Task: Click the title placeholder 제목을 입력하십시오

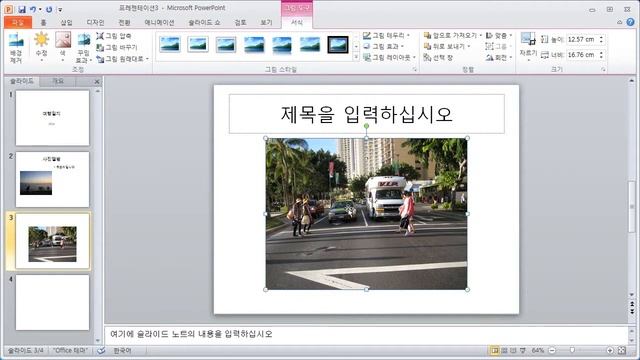Action: tap(367, 114)
